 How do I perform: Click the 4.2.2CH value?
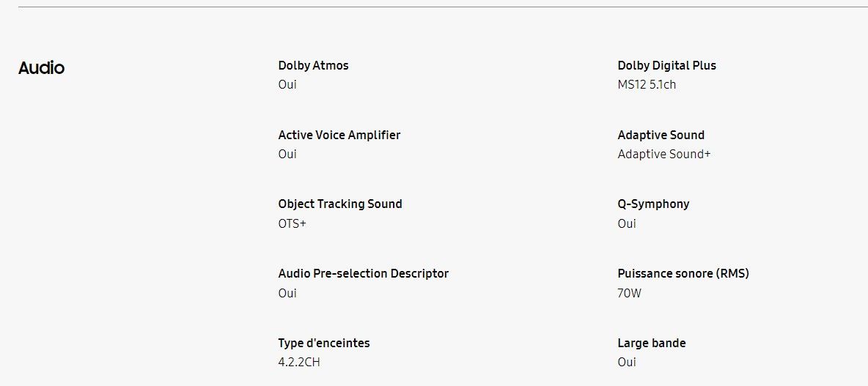(x=299, y=363)
